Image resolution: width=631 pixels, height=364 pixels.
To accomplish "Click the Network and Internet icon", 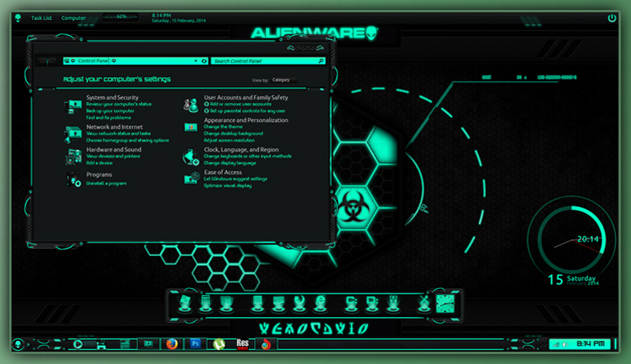I will coord(73,134).
